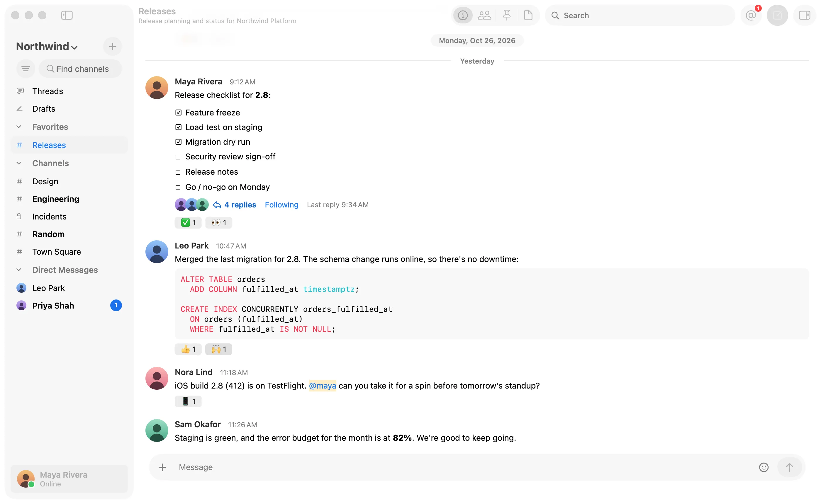Open Threads in the sidebar
Screen dimensions: 821x504
coord(69,91)
